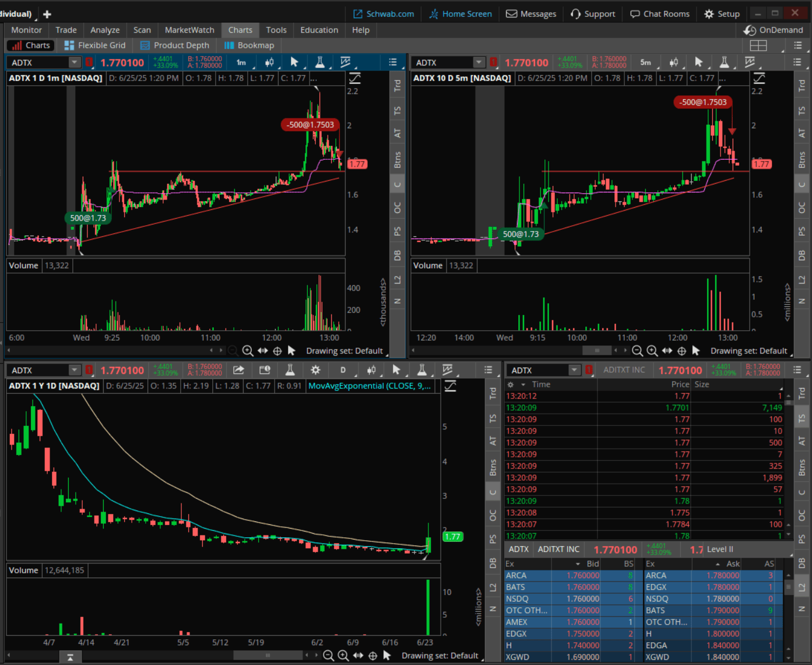Open Chat Rooms

[660, 14]
